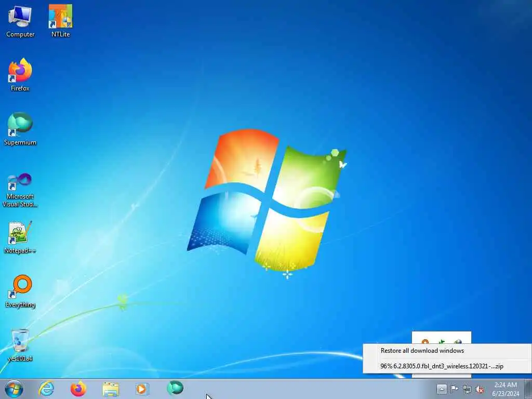
Task: Select the Firefox desktop shortcut
Action: [x=20, y=75]
